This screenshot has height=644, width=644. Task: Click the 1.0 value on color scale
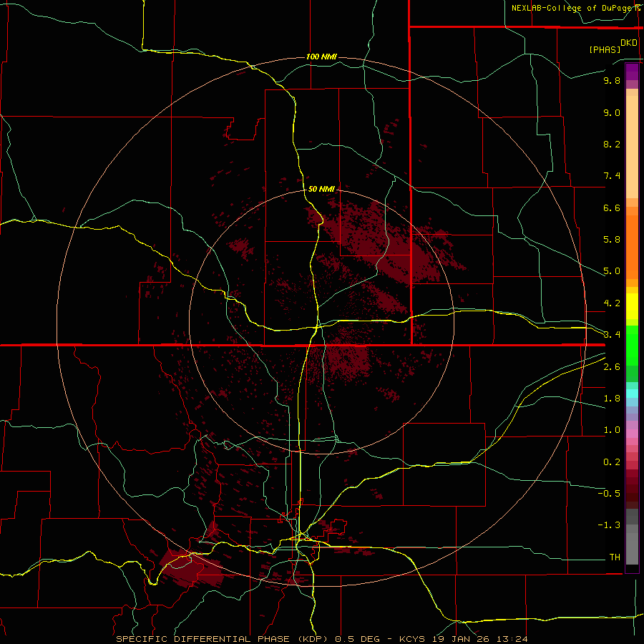tap(612, 430)
